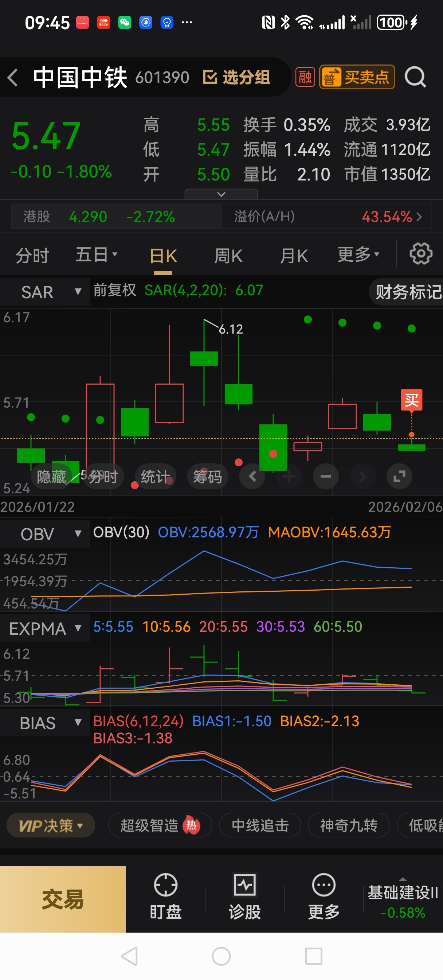Screen dimensions: 443x980
Task: Tap the back arrow icon
Action: coord(13,78)
